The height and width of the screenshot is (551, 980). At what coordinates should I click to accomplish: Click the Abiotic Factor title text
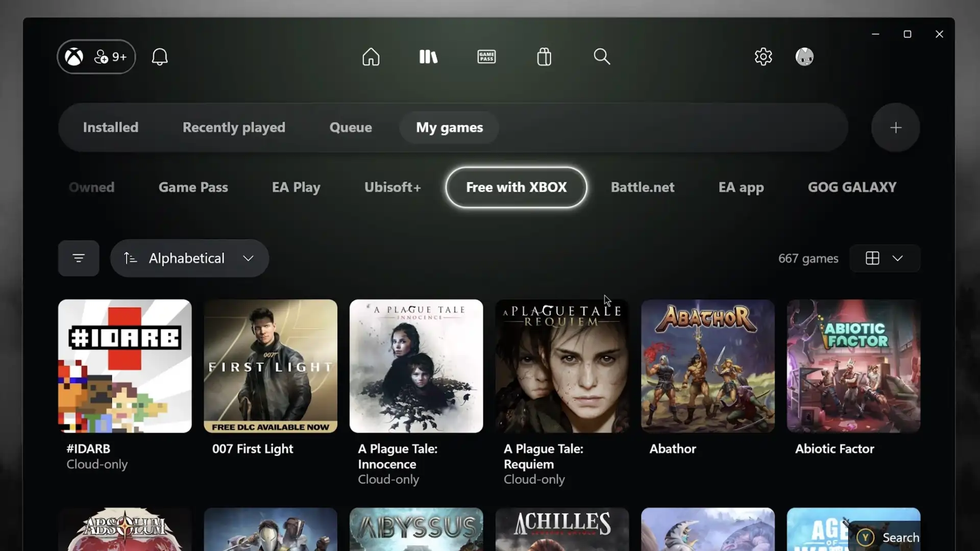tap(835, 449)
